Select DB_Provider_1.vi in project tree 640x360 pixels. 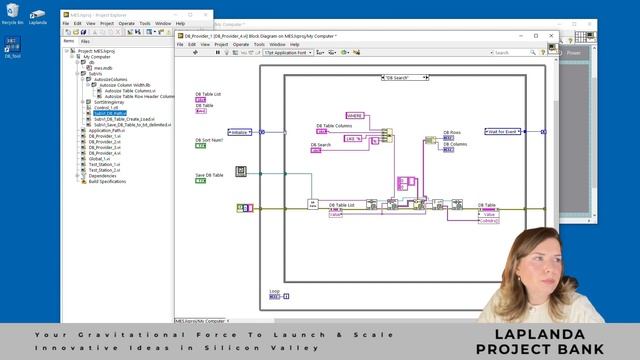(x=104, y=136)
